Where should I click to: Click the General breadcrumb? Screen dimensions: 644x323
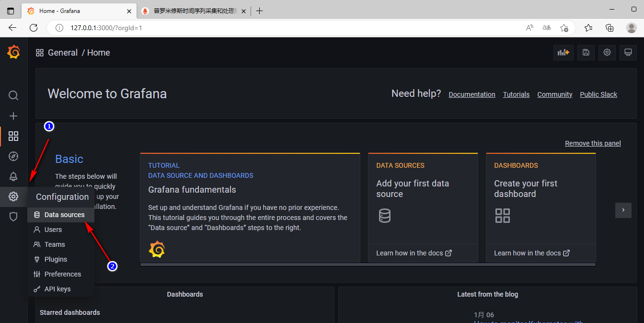63,53
